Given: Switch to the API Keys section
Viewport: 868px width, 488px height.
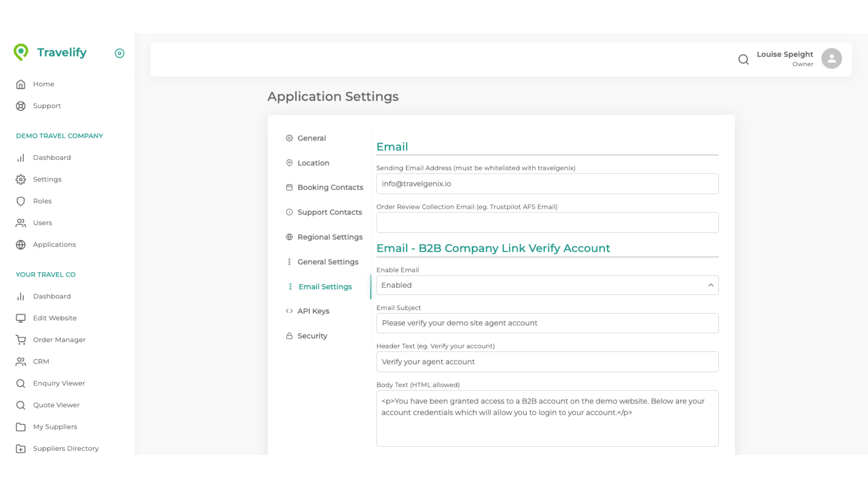Looking at the screenshot, I should point(313,311).
